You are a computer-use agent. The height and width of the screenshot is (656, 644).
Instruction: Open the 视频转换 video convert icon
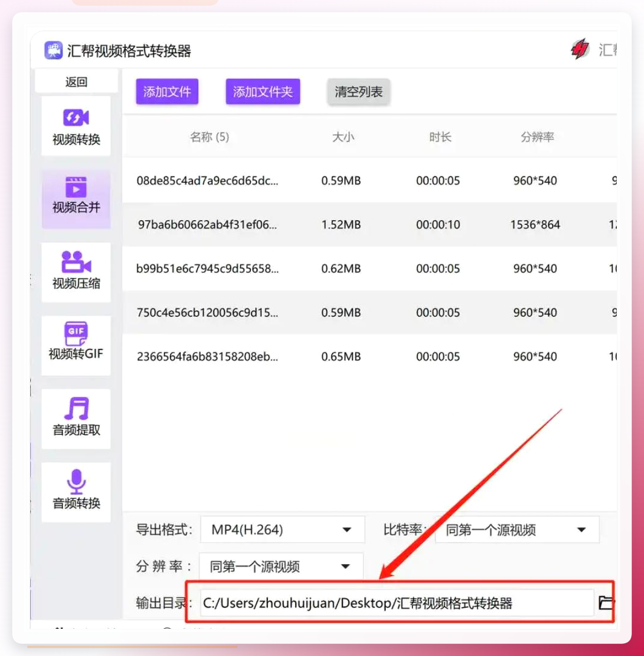pos(76,117)
